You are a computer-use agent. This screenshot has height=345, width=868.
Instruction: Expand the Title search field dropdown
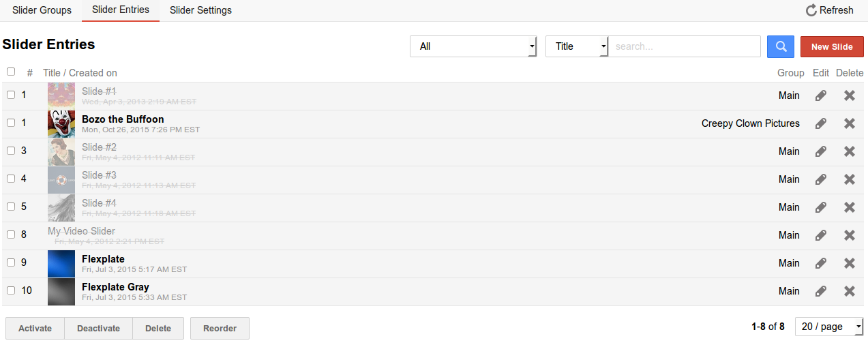[x=576, y=46]
